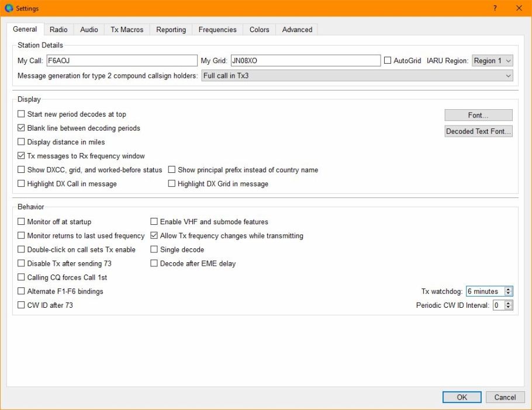Check Disable Tx after sending 73

click(x=22, y=264)
